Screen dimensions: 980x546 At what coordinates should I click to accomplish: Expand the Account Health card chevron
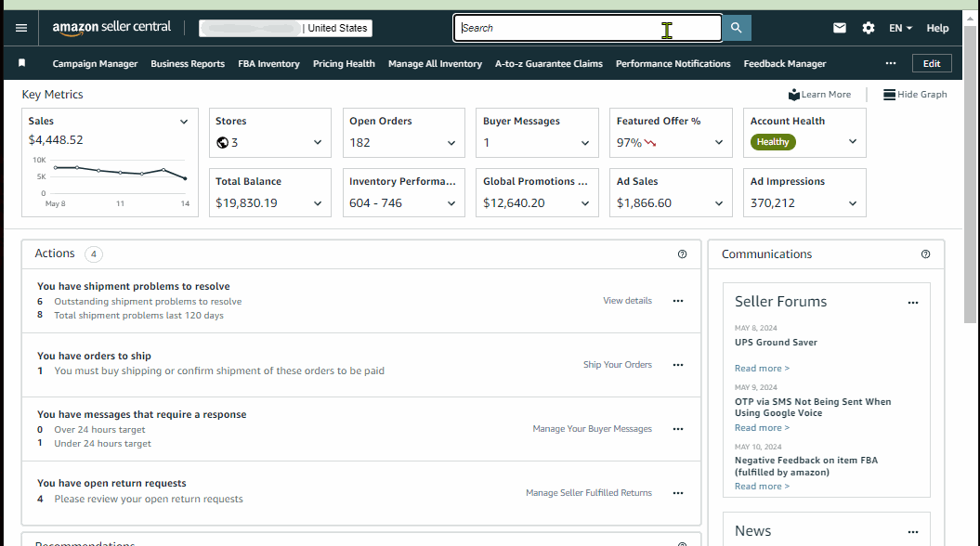[853, 142]
